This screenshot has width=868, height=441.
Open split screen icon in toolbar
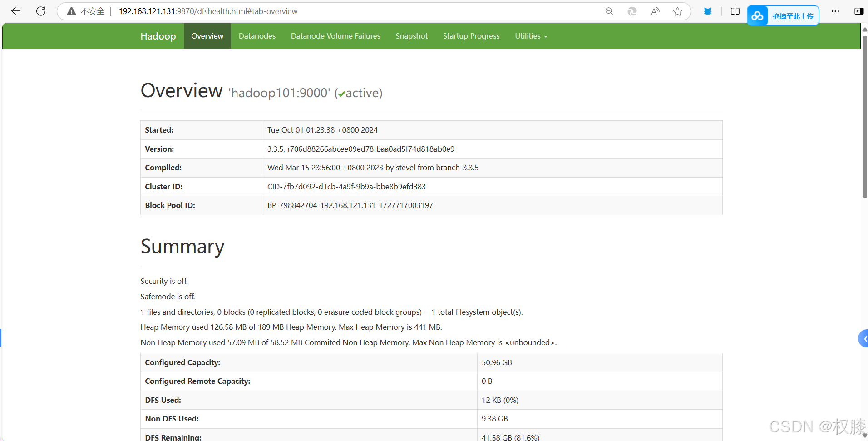coord(735,11)
